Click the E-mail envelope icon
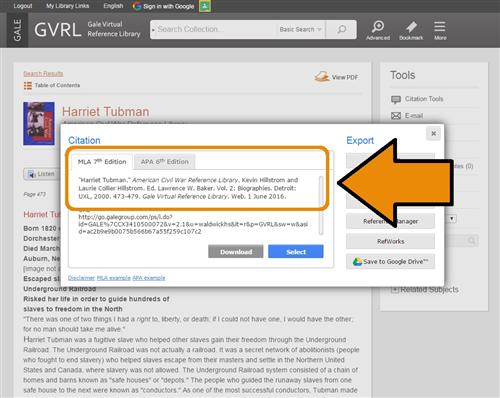 (396, 116)
